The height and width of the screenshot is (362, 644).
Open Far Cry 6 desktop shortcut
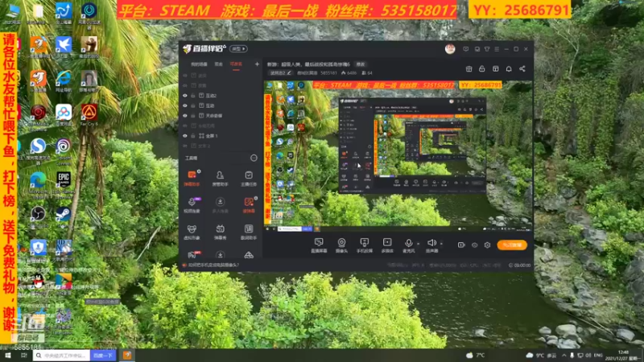[x=89, y=115]
